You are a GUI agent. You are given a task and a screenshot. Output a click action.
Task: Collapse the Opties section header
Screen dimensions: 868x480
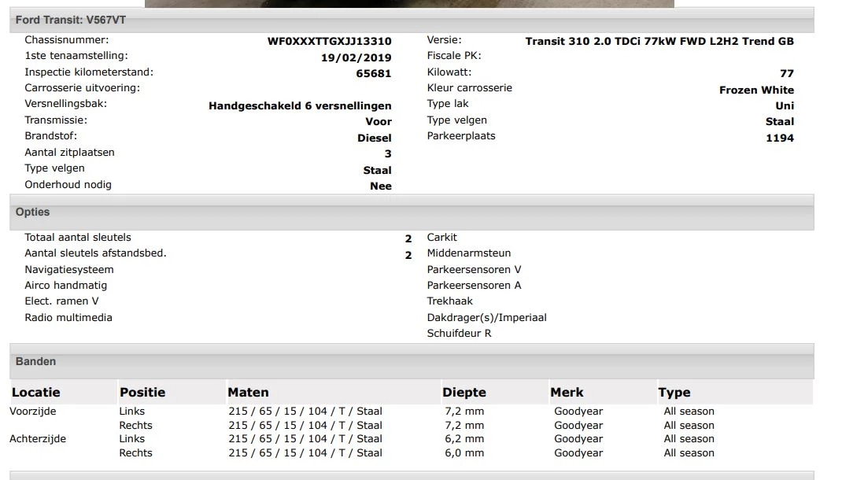(32, 212)
